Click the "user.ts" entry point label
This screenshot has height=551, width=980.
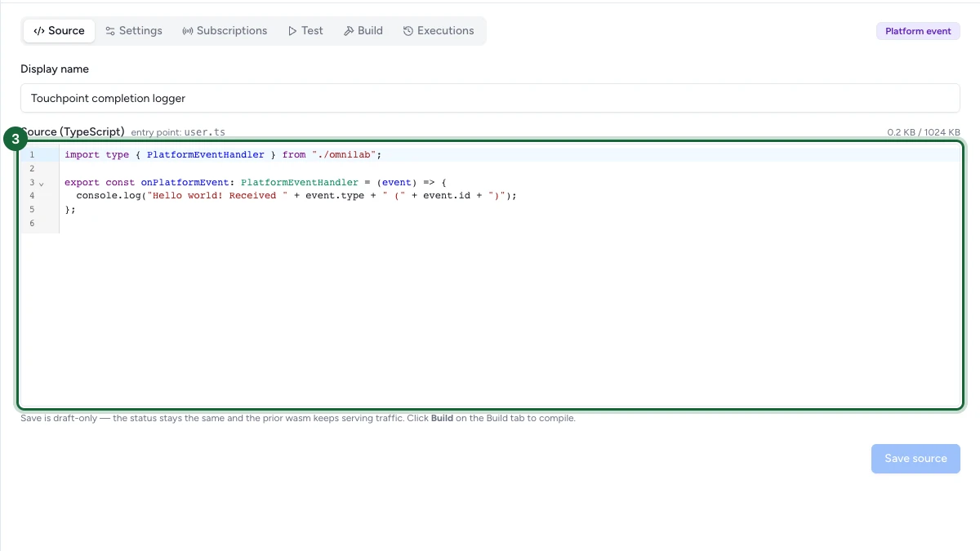205,132
